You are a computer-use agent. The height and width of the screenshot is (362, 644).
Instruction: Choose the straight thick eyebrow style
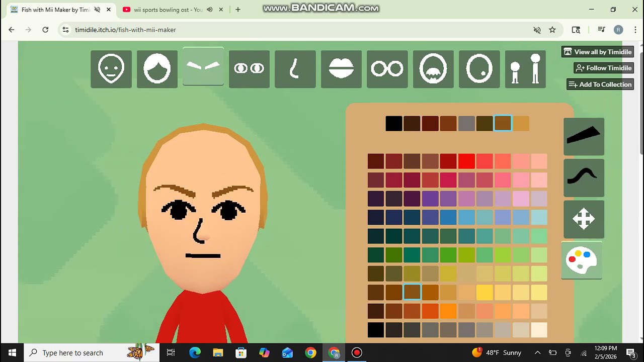[x=584, y=137]
